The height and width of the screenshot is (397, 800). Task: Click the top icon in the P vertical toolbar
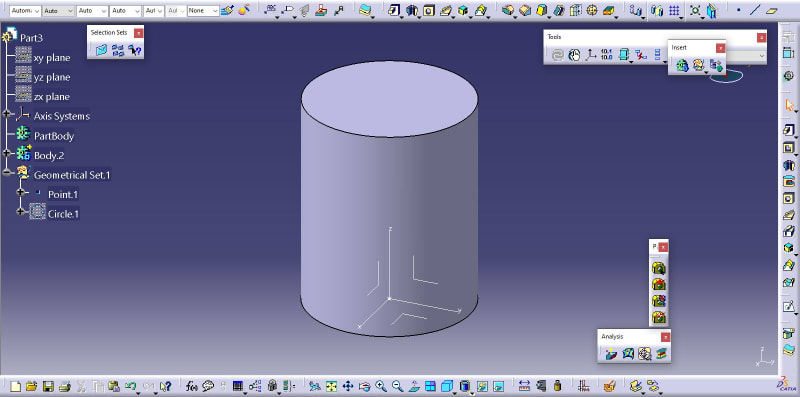pos(659,268)
